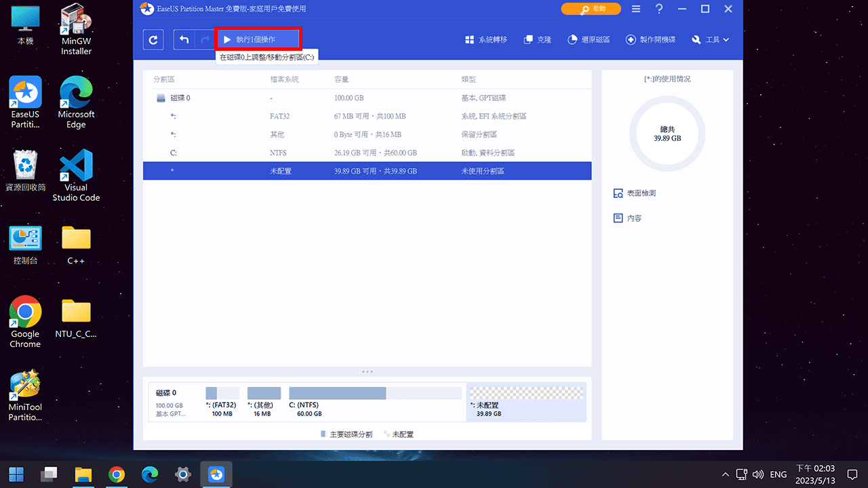Open the 工具 tools dropdown
Viewport: 868px width, 488px height.
click(x=710, y=39)
